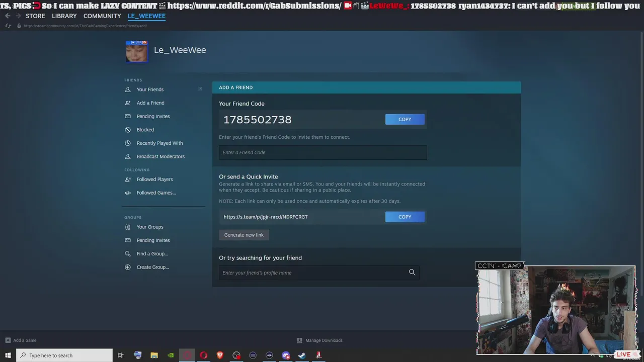This screenshot has width=644, height=362.
Task: Click the Recently Played With clock icon
Action: pyautogui.click(x=128, y=143)
